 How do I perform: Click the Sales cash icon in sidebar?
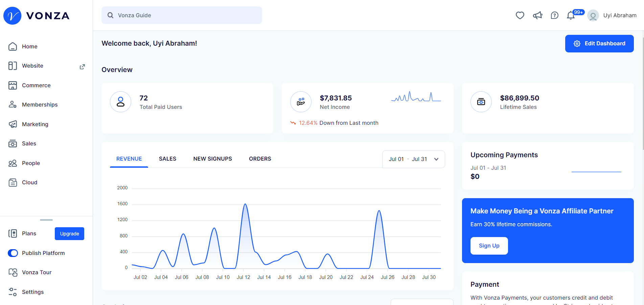click(x=13, y=143)
